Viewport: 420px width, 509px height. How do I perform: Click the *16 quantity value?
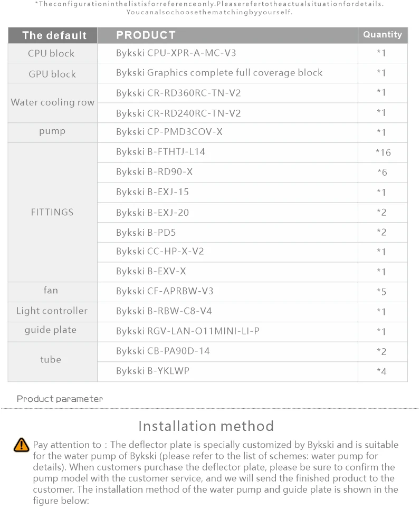click(x=383, y=152)
